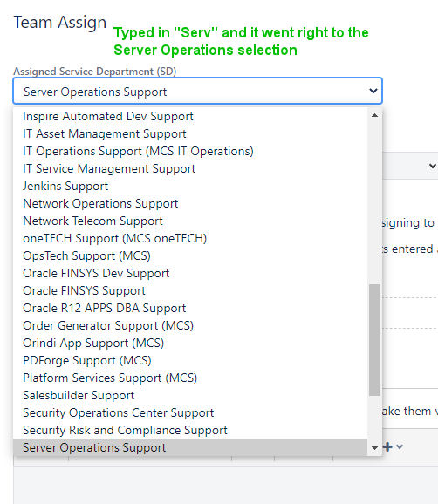Image resolution: width=438 pixels, height=504 pixels.
Task: Choose Platform Services Support (MCS)
Action: (x=190, y=378)
